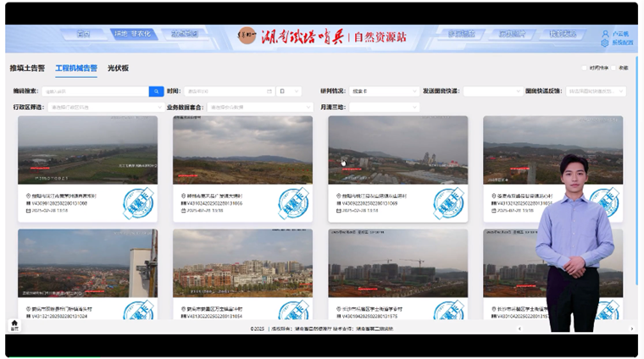Click the 编码搜索 text input field
Viewport: 644px width, 359px height.
[x=95, y=91]
